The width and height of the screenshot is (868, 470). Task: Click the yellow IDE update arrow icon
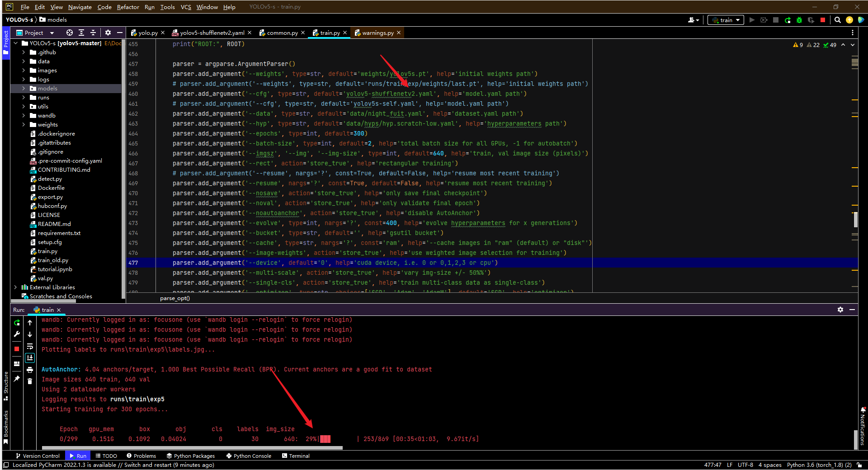(849, 20)
